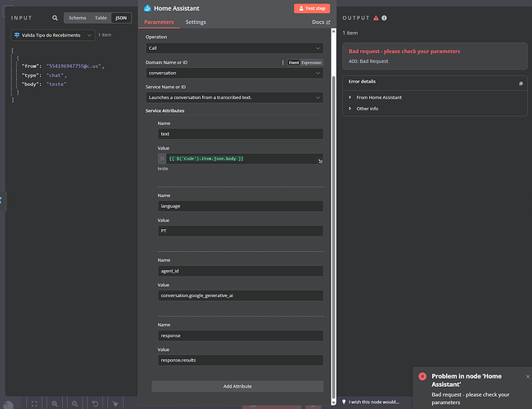
Task: Select Expression mode for Domain Name
Action: pos(312,62)
